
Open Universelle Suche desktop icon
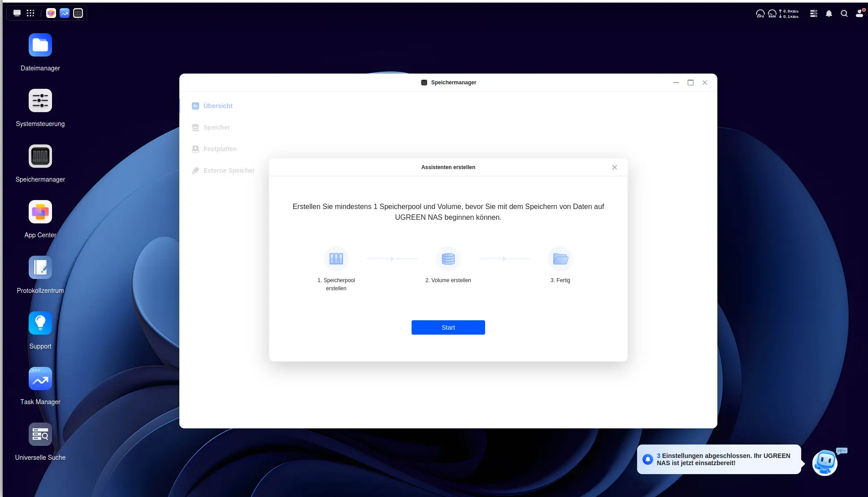(40, 435)
